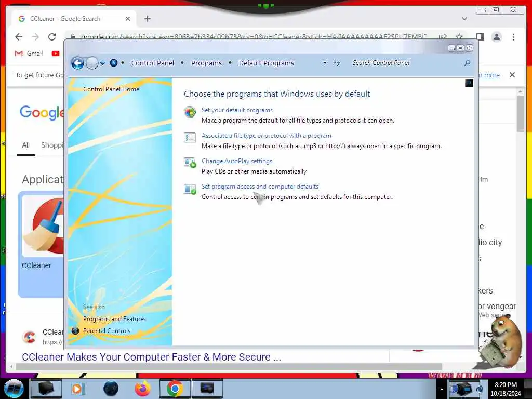Screen dimensions: 532x399
Task: Show hidden system tray icons
Action: [442, 389]
